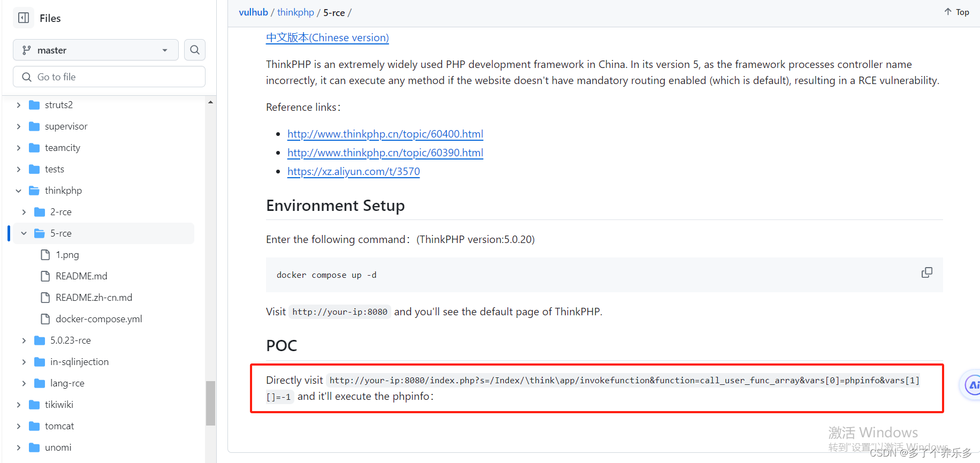Click the tikiwiki folder icon
Screen dimensions: 980x463
click(x=34, y=405)
